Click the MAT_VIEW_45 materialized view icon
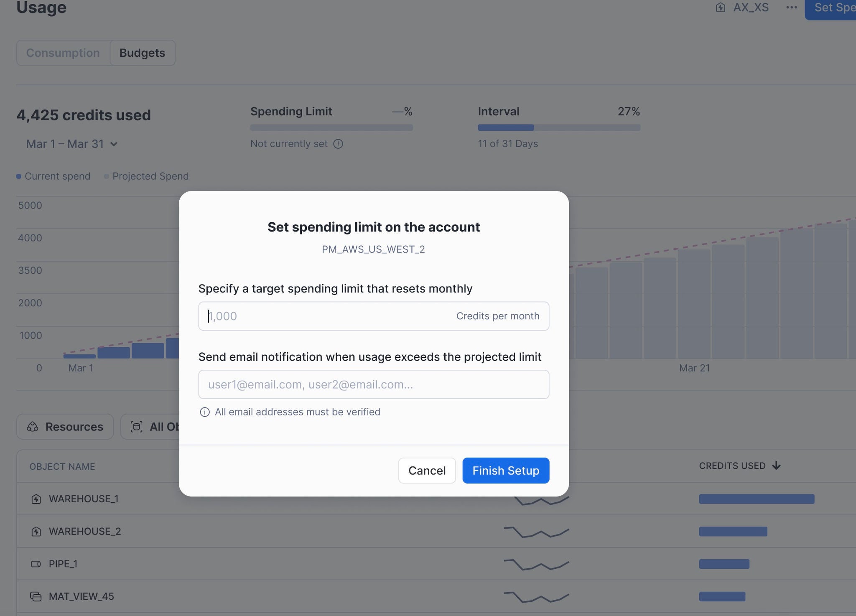 36,596
